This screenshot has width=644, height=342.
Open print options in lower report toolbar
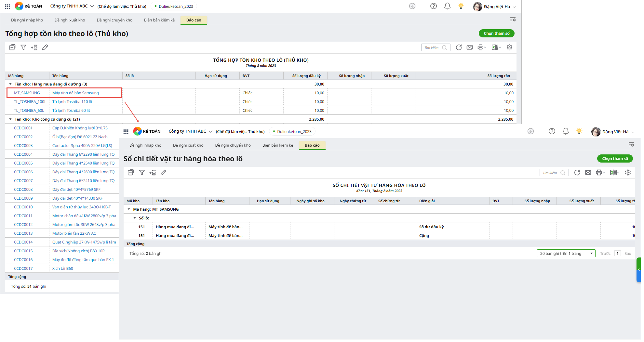tap(599, 173)
